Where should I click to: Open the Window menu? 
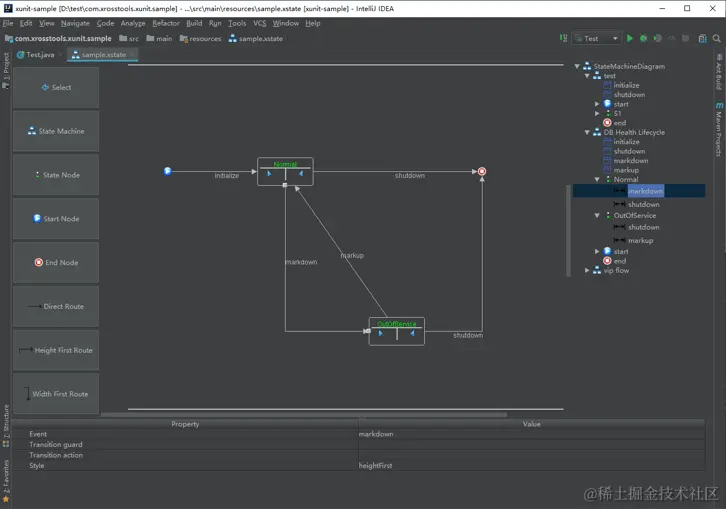[x=286, y=23]
